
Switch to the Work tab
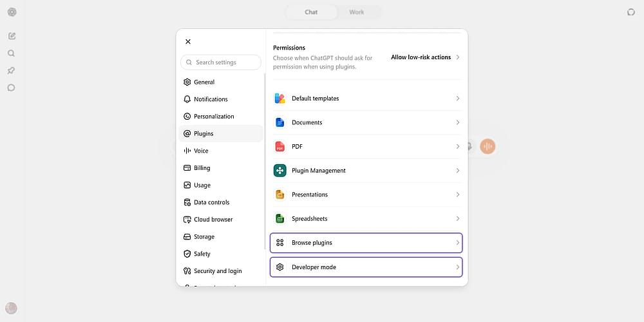(357, 12)
